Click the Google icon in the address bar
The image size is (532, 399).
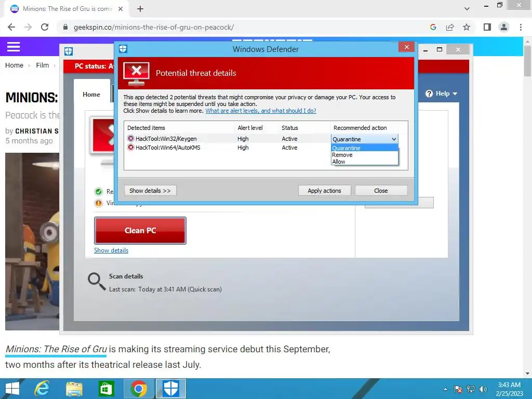pyautogui.click(x=433, y=27)
